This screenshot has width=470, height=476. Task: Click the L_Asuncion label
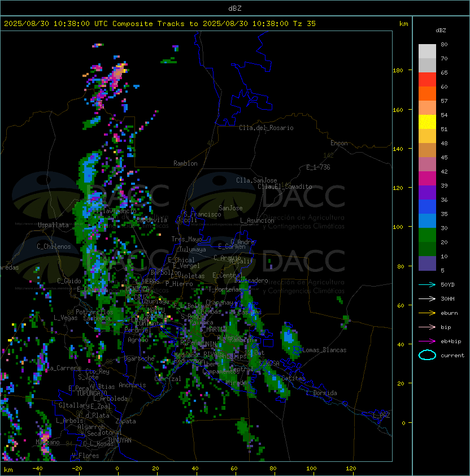tap(257, 220)
